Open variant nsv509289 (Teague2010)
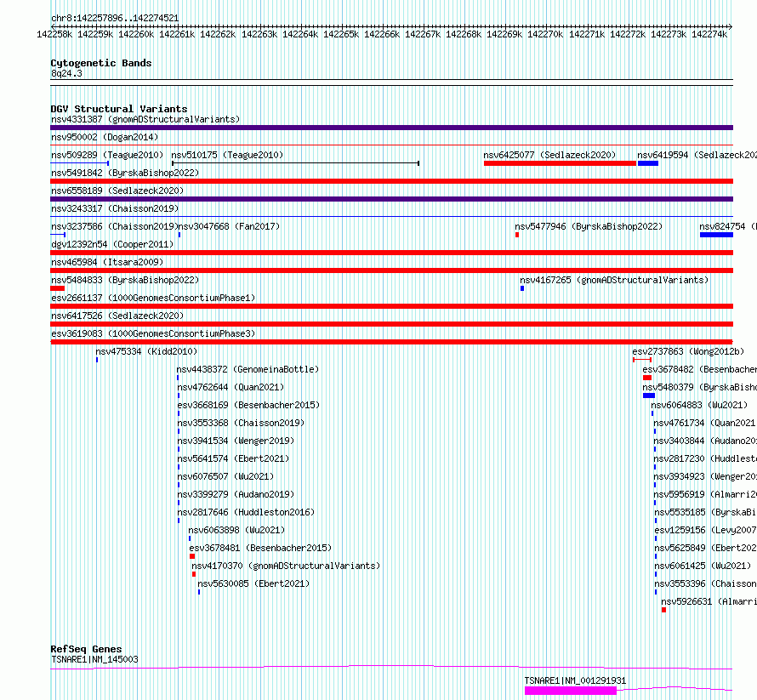Viewport: 757px width, 700px height. pyautogui.click(x=107, y=155)
